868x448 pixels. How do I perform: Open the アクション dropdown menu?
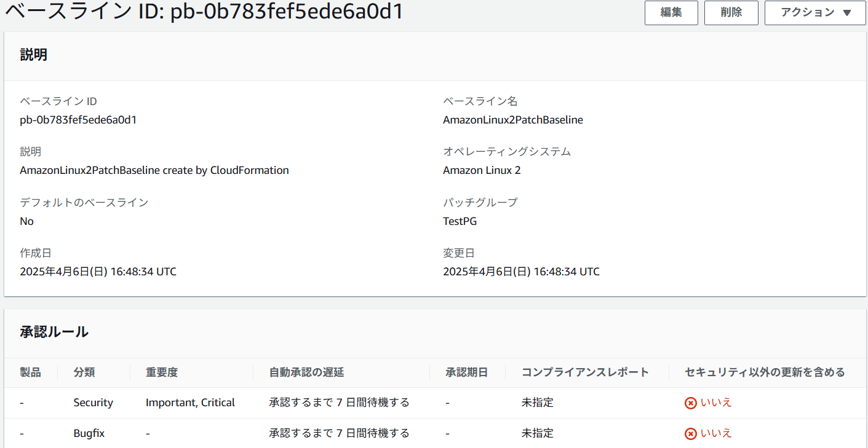815,13
